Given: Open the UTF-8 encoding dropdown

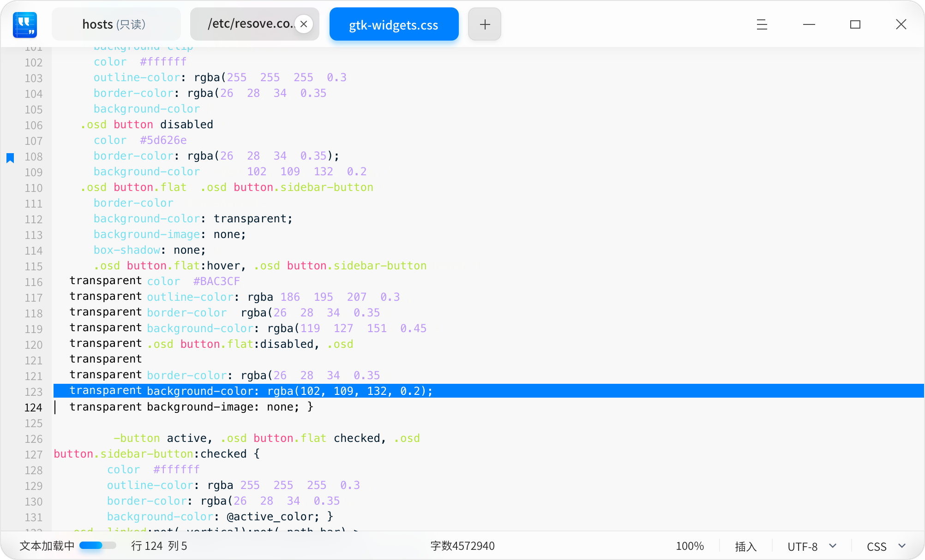Looking at the screenshot, I should (x=811, y=547).
